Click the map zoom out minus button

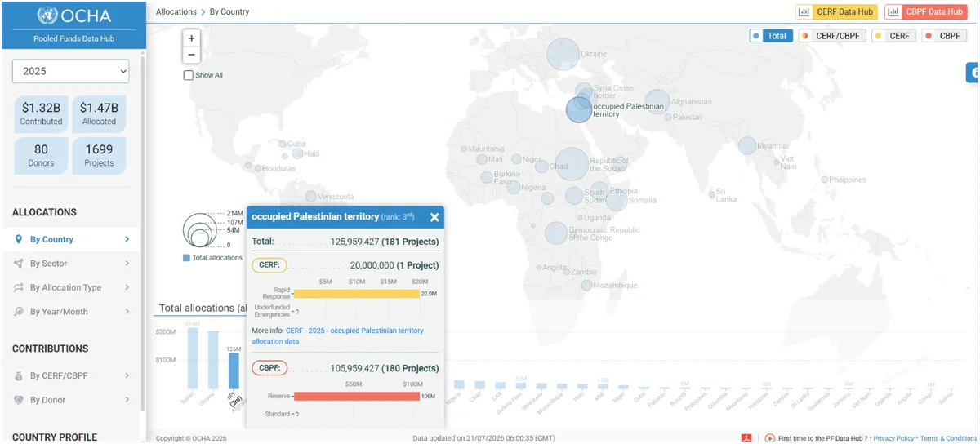pyautogui.click(x=192, y=55)
